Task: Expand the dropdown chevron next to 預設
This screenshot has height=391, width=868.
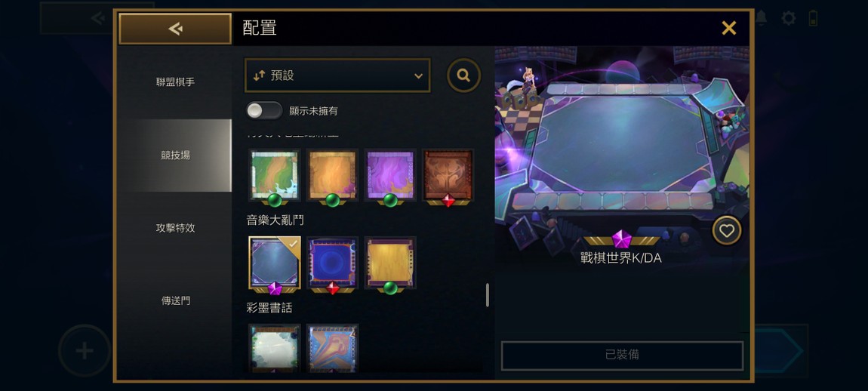Action: tap(418, 76)
